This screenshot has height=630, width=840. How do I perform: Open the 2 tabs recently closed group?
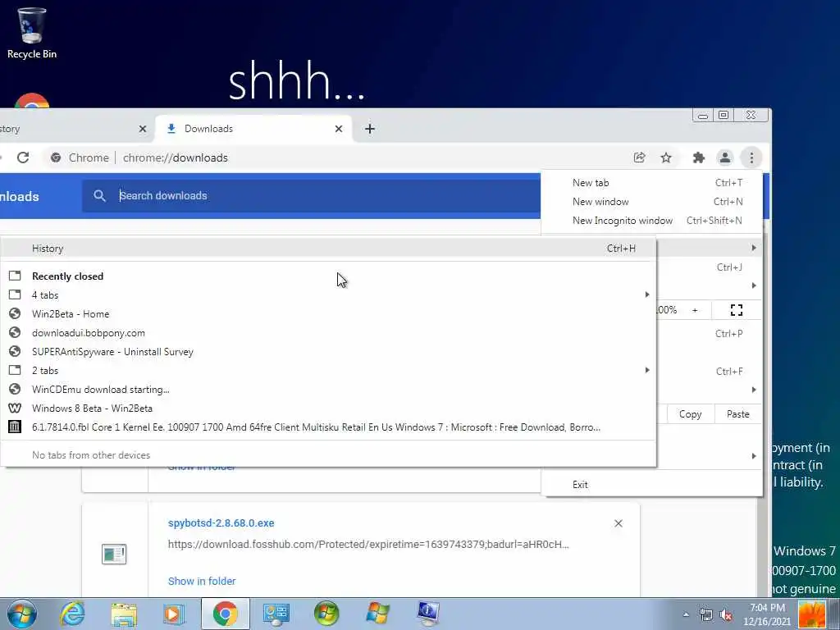pos(328,370)
